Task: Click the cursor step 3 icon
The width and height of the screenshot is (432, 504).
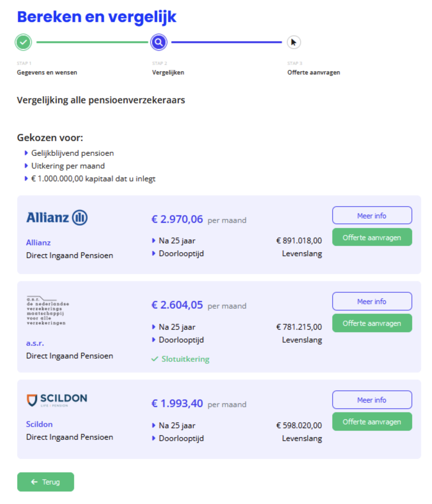Action: [x=294, y=42]
